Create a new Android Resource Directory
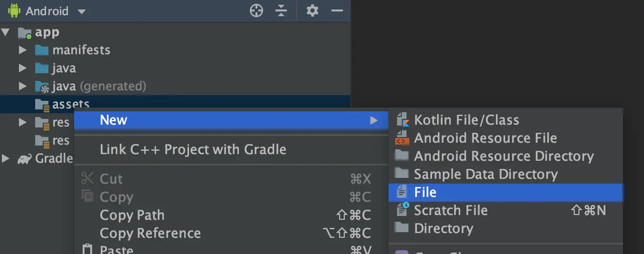 505,156
